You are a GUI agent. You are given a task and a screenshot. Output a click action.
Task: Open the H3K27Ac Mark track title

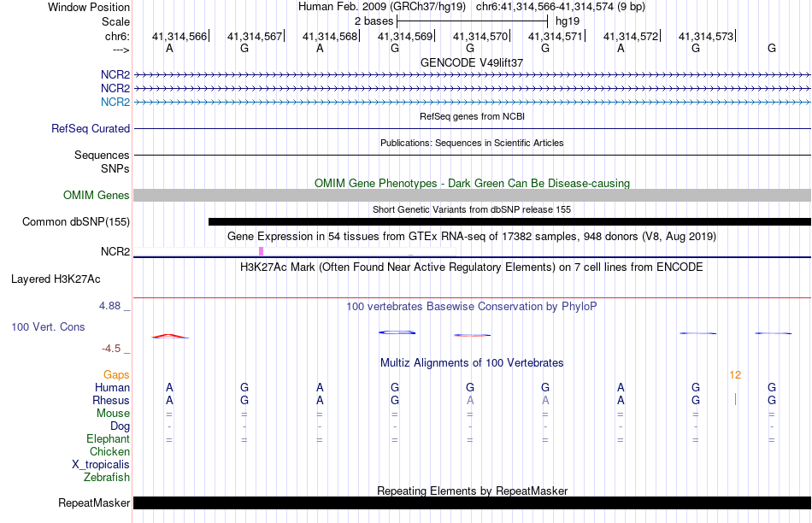point(472,267)
